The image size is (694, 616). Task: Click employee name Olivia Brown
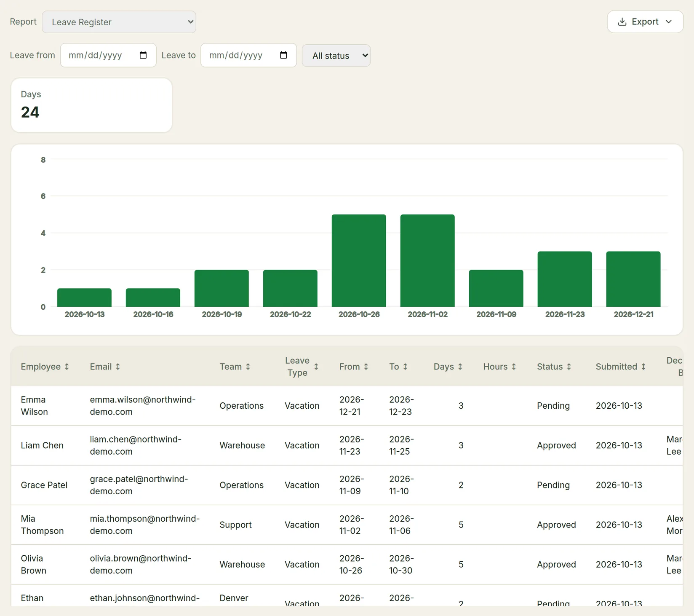pos(34,564)
